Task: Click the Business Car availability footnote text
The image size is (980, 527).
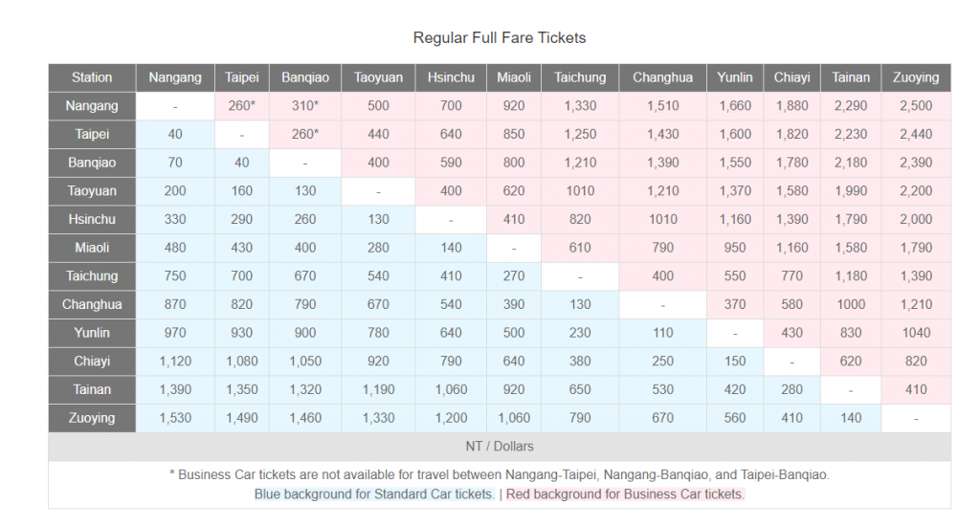Action: (500, 474)
